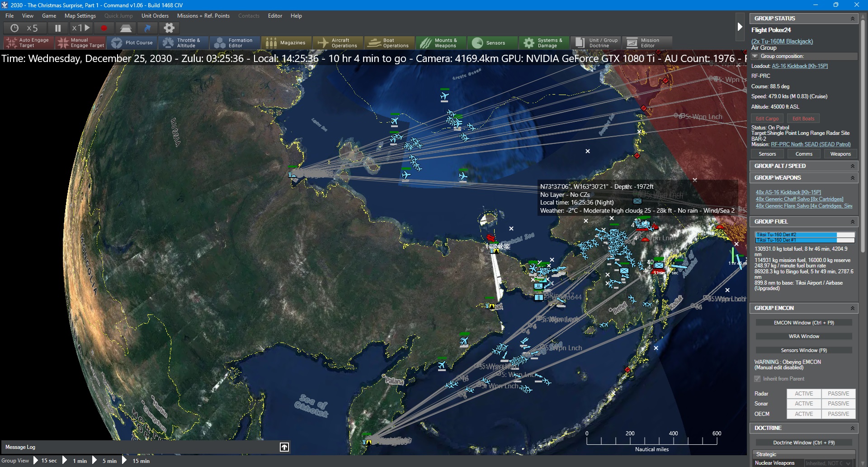Screen dimensions: 868x467
Task: Collapse the GROUP EMCON panel
Action: coord(852,308)
